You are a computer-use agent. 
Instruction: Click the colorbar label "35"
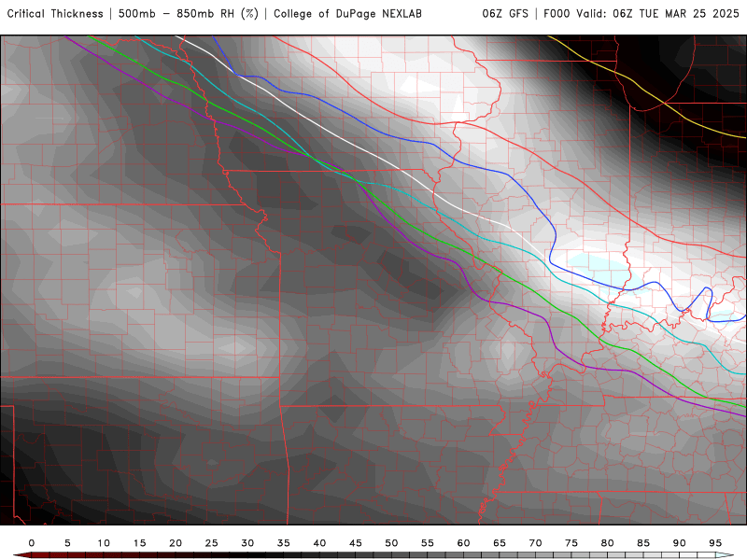(x=284, y=543)
